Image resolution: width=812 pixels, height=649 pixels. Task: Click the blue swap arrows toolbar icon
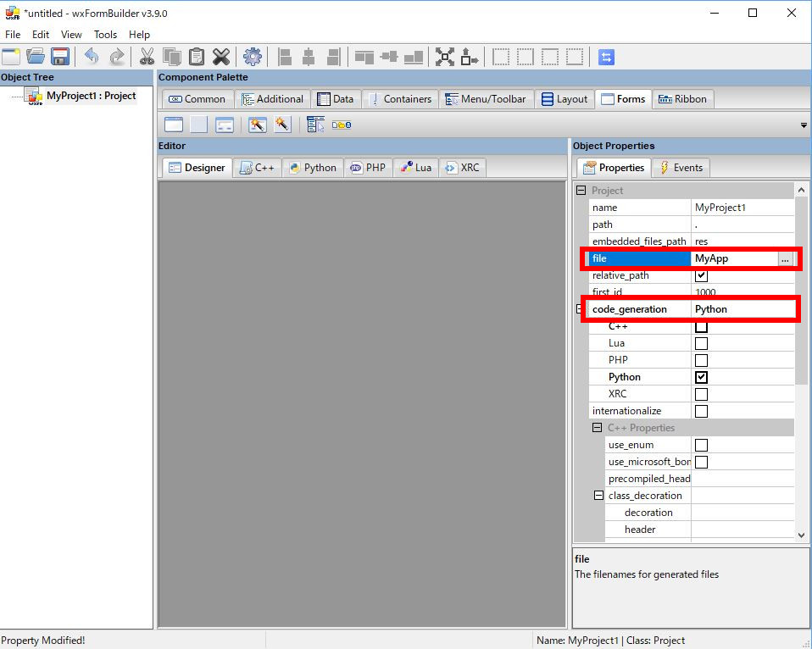coord(606,57)
